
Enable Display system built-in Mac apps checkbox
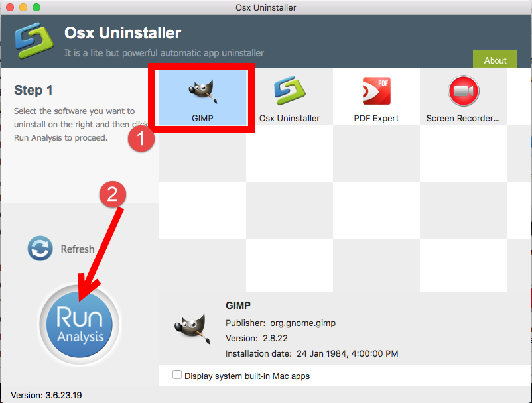point(176,374)
